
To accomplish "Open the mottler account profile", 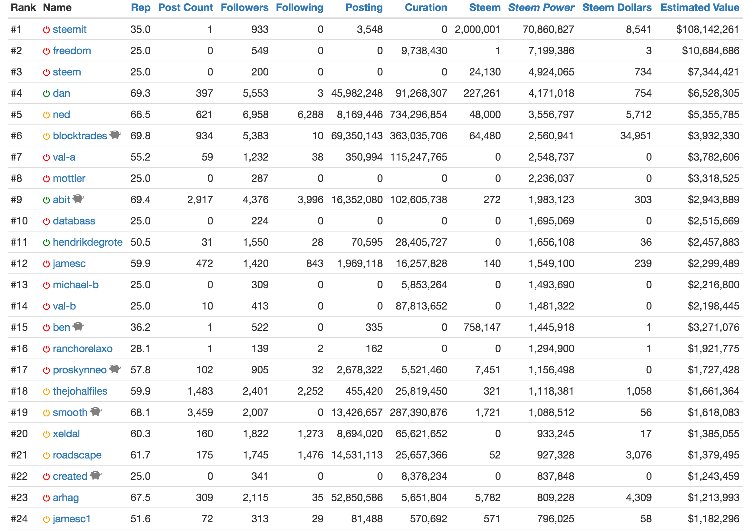I will point(69,178).
